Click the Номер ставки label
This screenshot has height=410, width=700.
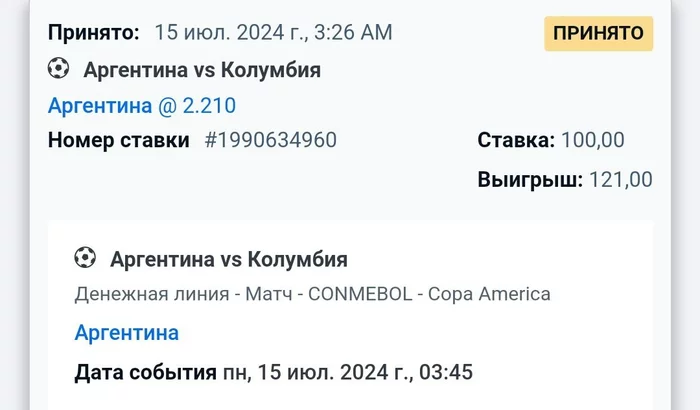tap(118, 140)
